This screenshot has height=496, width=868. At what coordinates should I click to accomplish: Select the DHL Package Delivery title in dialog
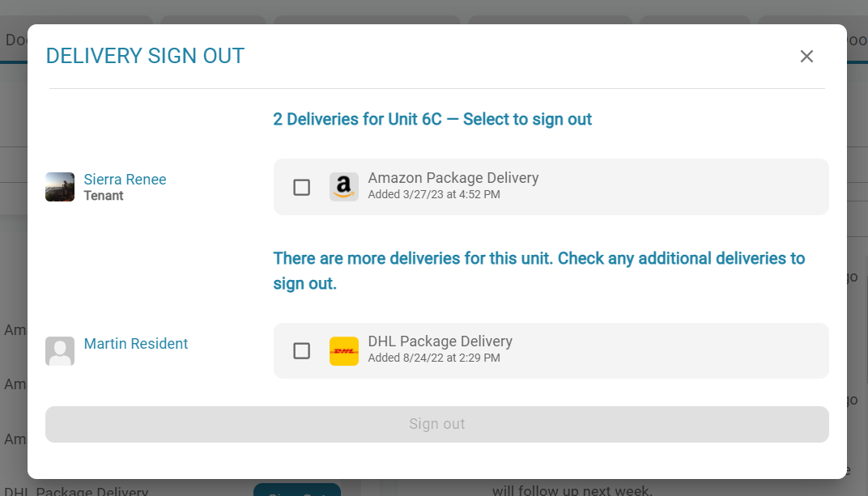pyautogui.click(x=440, y=341)
